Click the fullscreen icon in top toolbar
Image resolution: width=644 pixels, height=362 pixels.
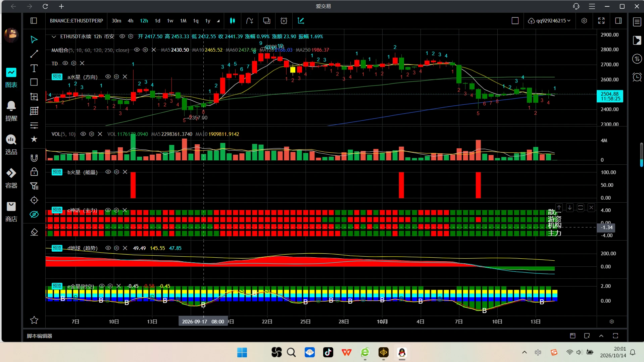pos(601,21)
